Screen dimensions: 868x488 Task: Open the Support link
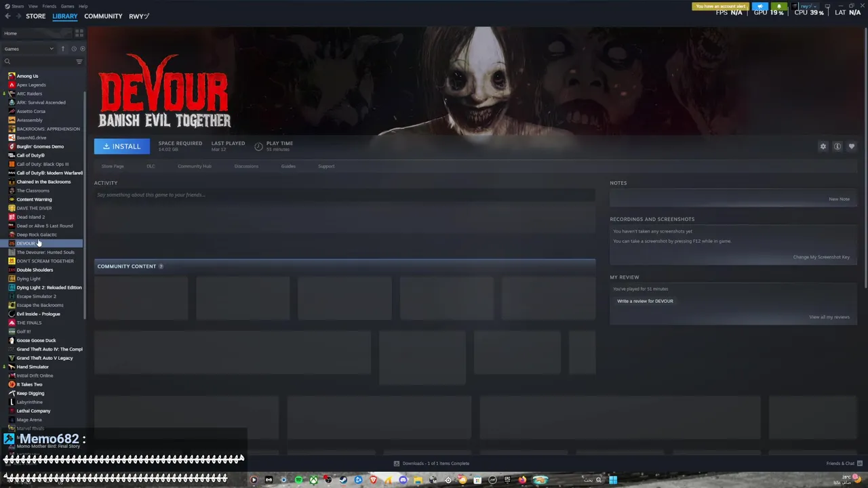326,166
